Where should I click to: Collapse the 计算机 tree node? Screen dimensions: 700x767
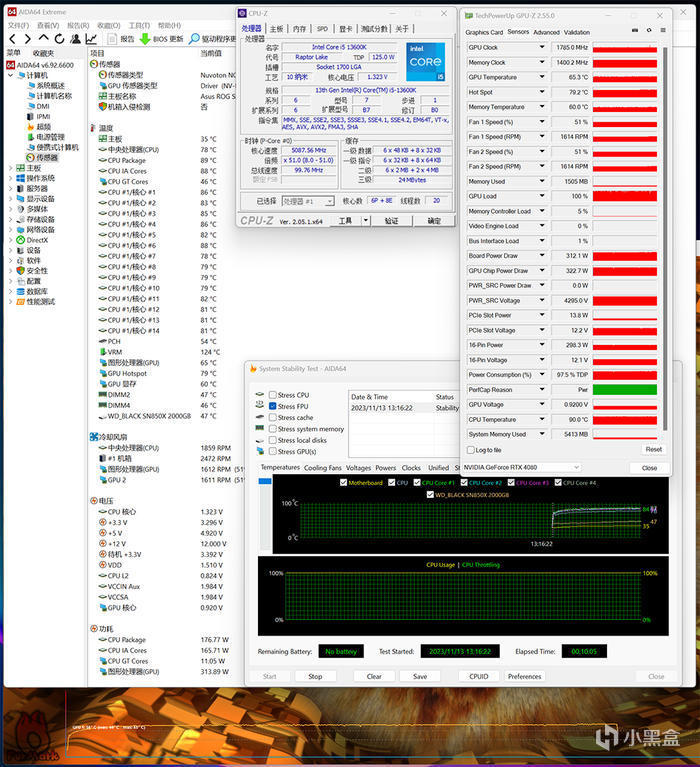[11, 75]
